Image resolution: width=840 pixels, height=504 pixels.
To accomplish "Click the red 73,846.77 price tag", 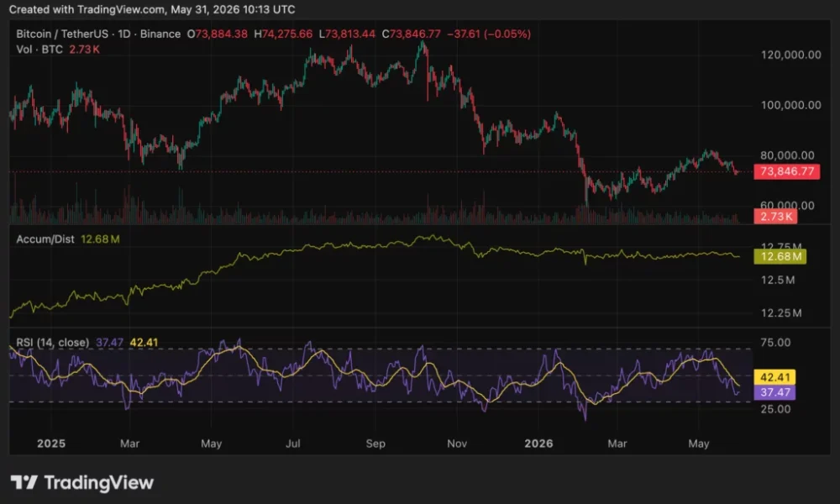I will (786, 171).
